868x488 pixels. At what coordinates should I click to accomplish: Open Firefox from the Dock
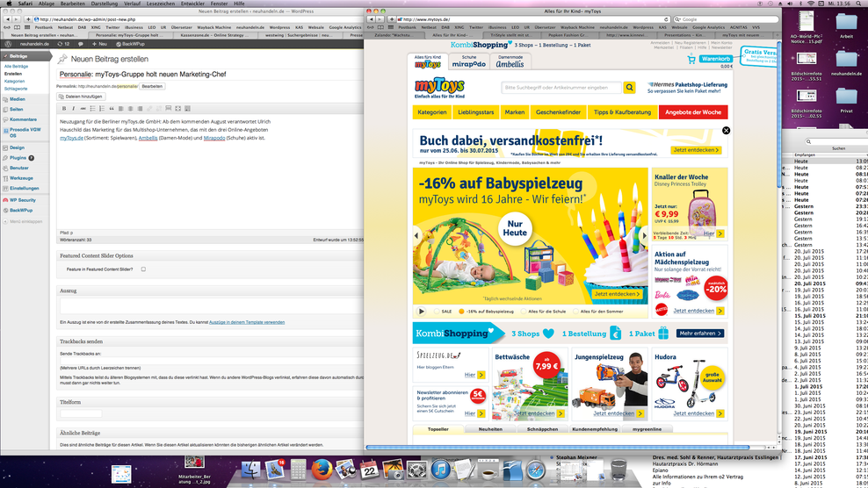click(x=322, y=470)
